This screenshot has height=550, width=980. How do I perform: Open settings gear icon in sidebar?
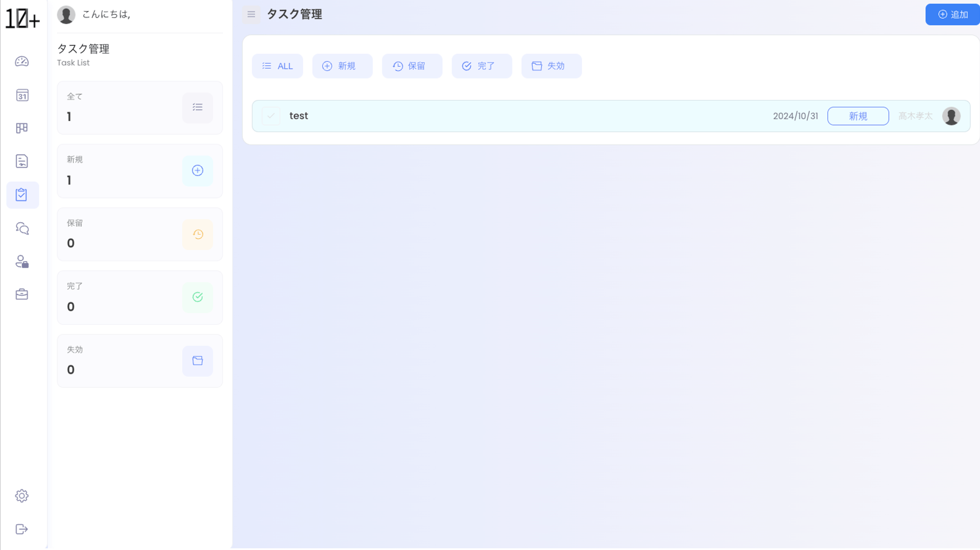pos(22,496)
